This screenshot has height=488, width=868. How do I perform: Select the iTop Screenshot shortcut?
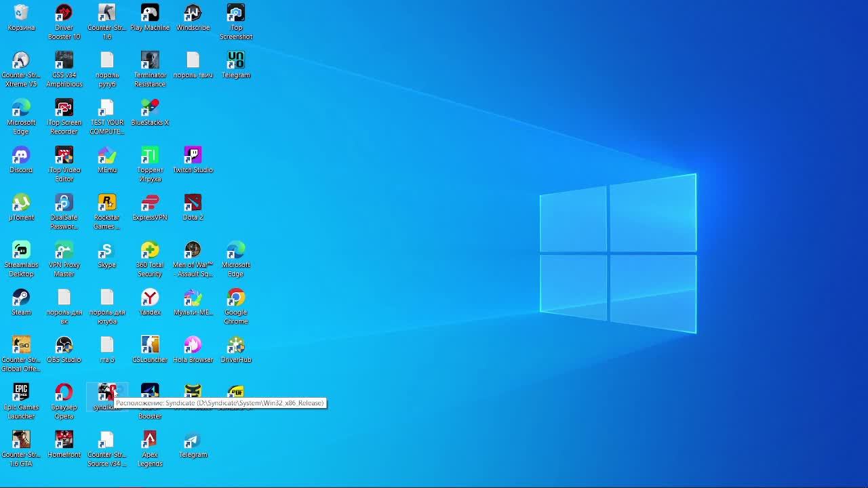coord(236,22)
